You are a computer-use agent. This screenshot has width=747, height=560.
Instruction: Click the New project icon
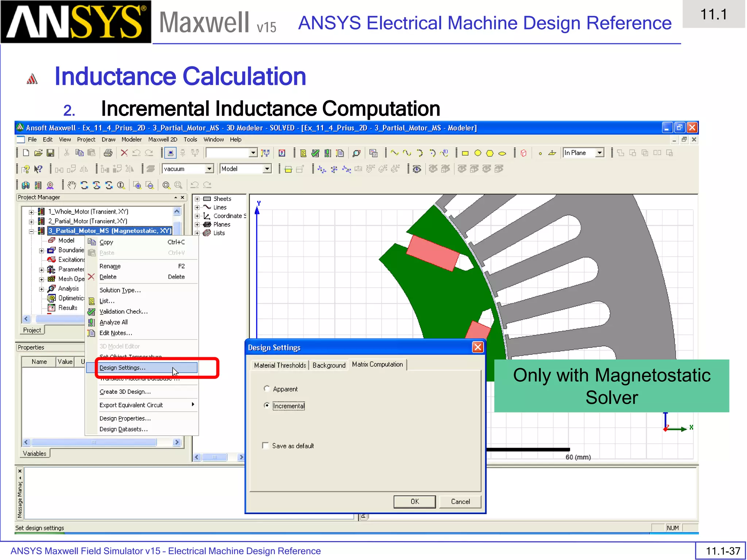tap(26, 153)
